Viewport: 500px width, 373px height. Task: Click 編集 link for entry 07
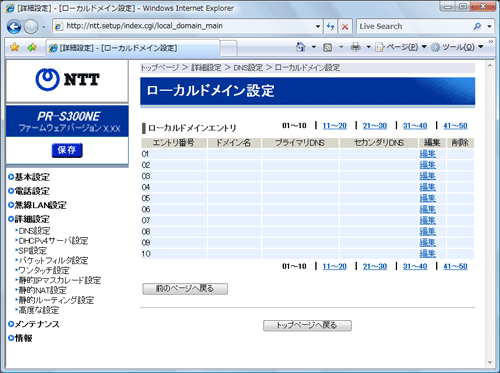pyautogui.click(x=428, y=220)
